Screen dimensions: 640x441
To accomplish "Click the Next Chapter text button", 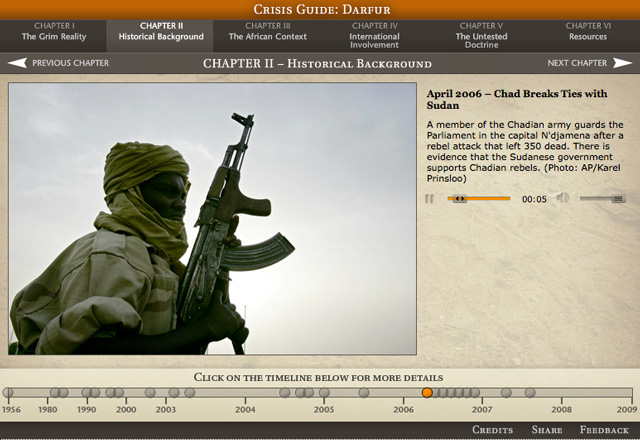I will tap(577, 64).
